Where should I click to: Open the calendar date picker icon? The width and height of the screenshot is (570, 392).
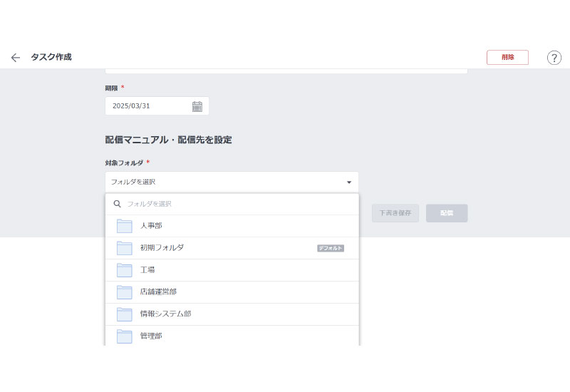point(197,106)
